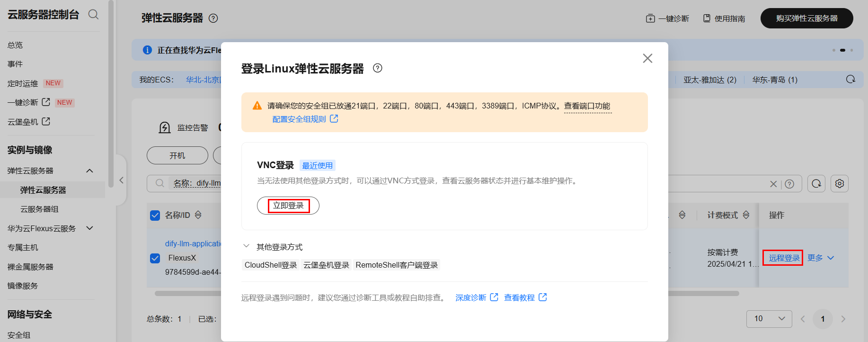Sort by 计费模式 column
The height and width of the screenshot is (342, 868).
pos(746,215)
